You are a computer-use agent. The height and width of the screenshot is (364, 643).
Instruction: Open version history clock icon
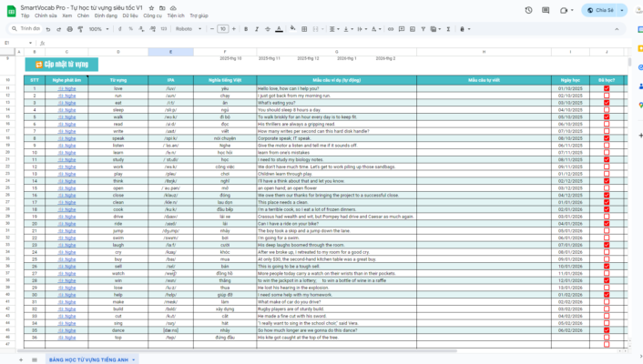click(529, 11)
